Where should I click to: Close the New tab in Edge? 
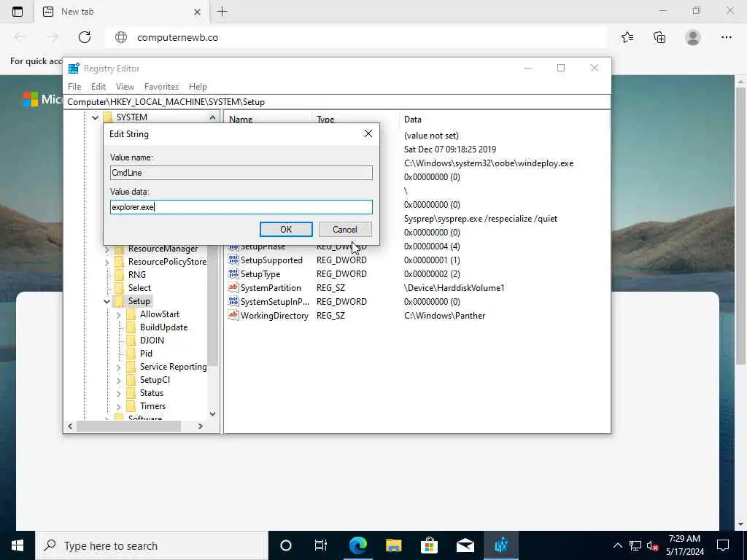point(197,12)
